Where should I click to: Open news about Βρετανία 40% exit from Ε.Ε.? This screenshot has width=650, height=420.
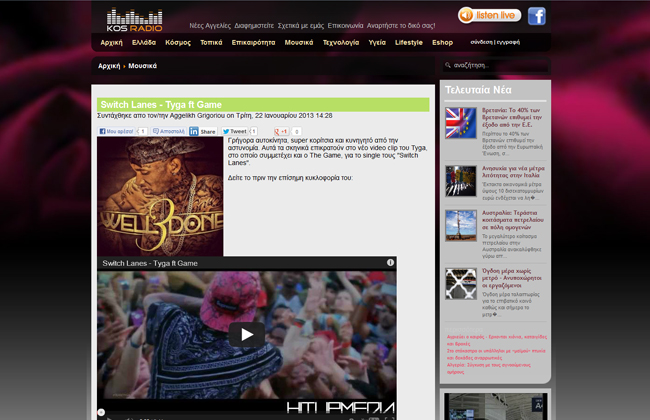(x=512, y=117)
